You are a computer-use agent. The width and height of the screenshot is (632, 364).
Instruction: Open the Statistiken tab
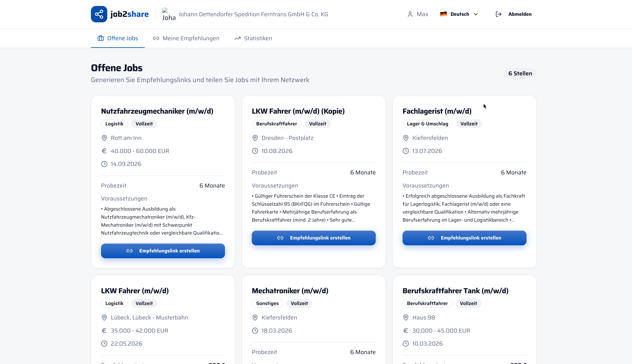click(x=253, y=38)
